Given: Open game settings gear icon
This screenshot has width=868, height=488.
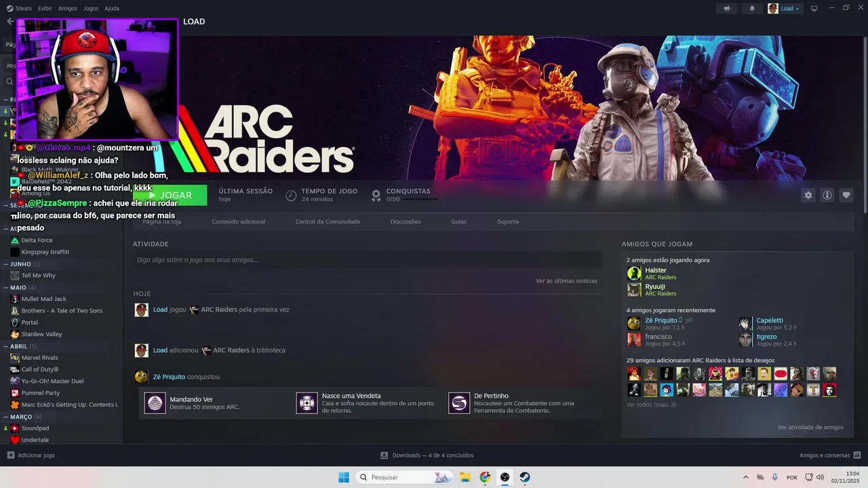Looking at the screenshot, I should tap(808, 195).
